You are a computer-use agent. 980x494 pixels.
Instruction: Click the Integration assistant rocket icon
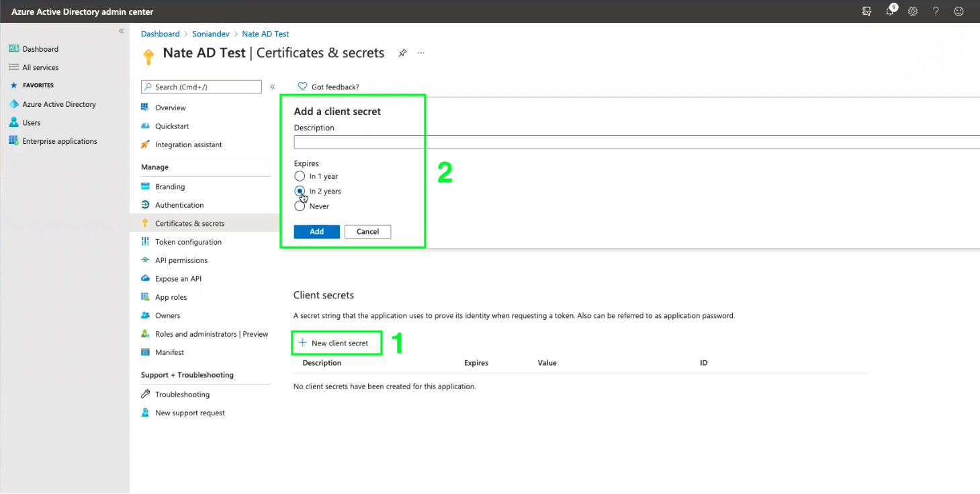click(145, 145)
